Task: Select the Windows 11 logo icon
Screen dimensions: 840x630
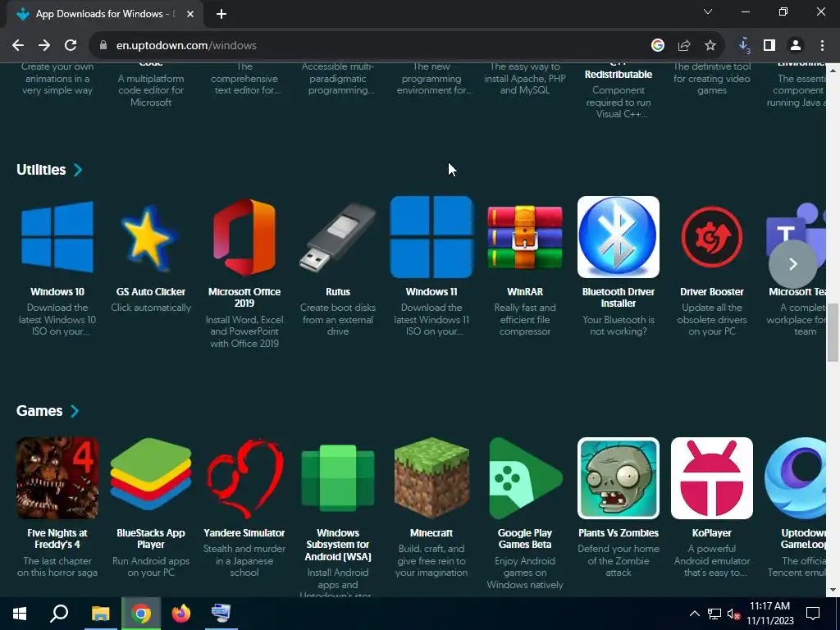Action: (431, 237)
